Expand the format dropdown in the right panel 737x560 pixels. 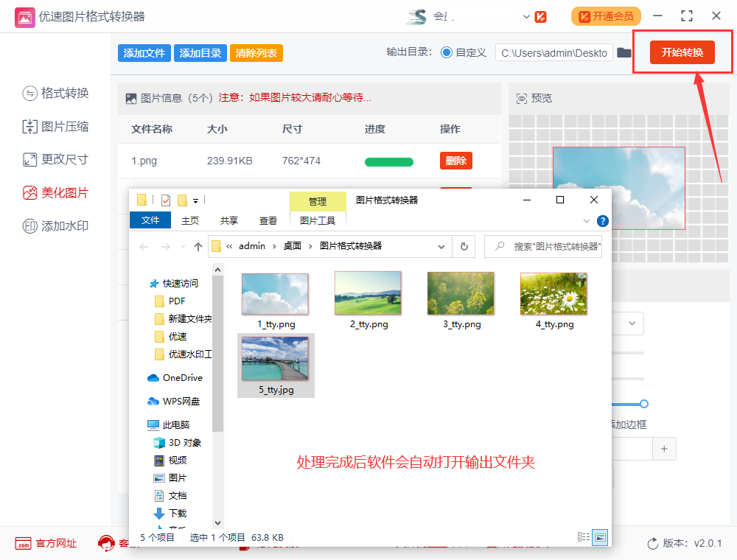[632, 323]
